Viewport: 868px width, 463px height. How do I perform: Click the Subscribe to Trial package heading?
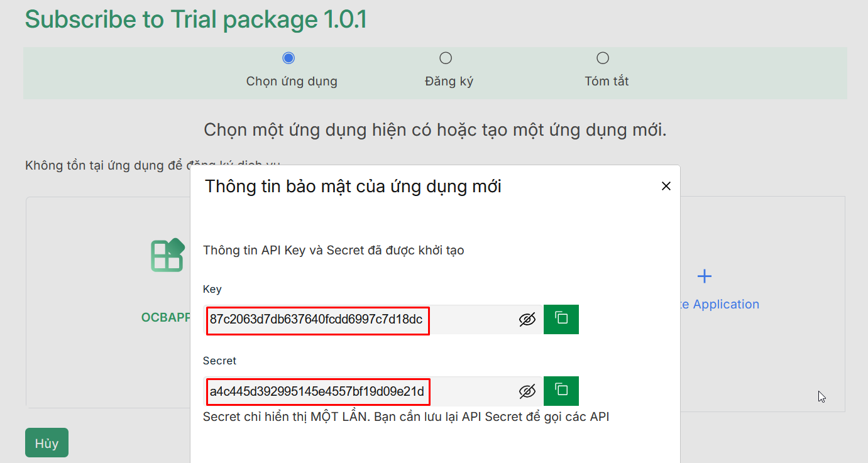(195, 19)
